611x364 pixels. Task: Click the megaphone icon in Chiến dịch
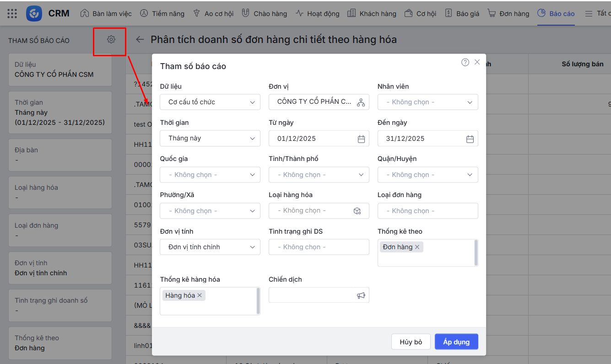361,296
